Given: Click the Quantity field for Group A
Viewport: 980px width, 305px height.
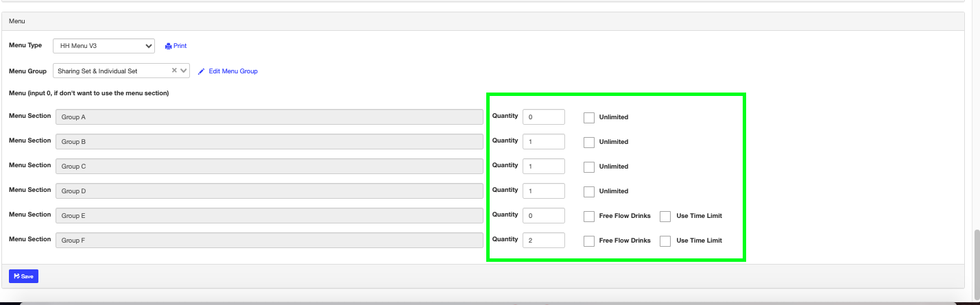Looking at the screenshot, I should 543,117.
